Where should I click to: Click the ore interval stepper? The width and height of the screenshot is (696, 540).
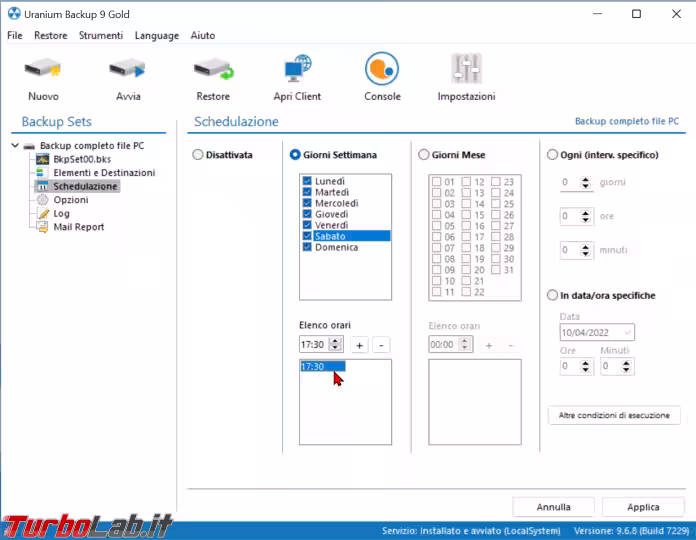pyautogui.click(x=585, y=216)
